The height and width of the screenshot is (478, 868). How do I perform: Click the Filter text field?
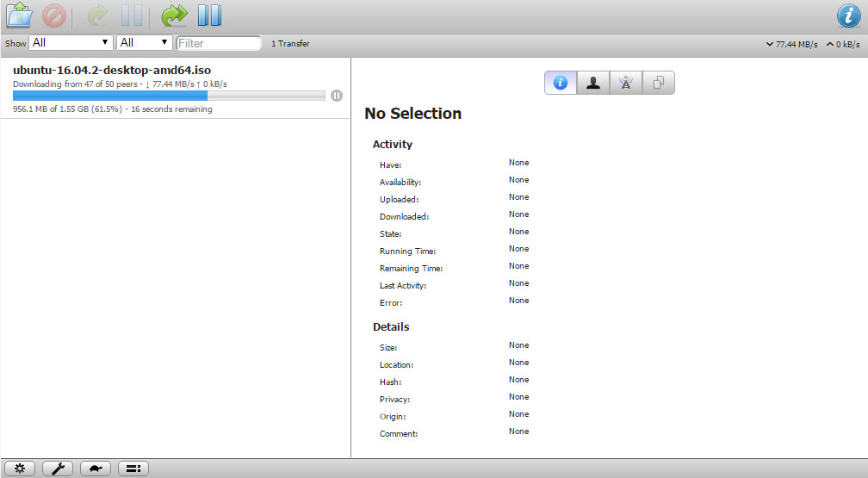[x=218, y=43]
